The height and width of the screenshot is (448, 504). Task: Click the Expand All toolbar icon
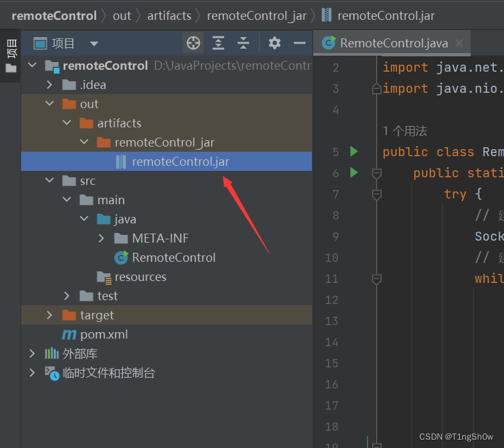[218, 43]
